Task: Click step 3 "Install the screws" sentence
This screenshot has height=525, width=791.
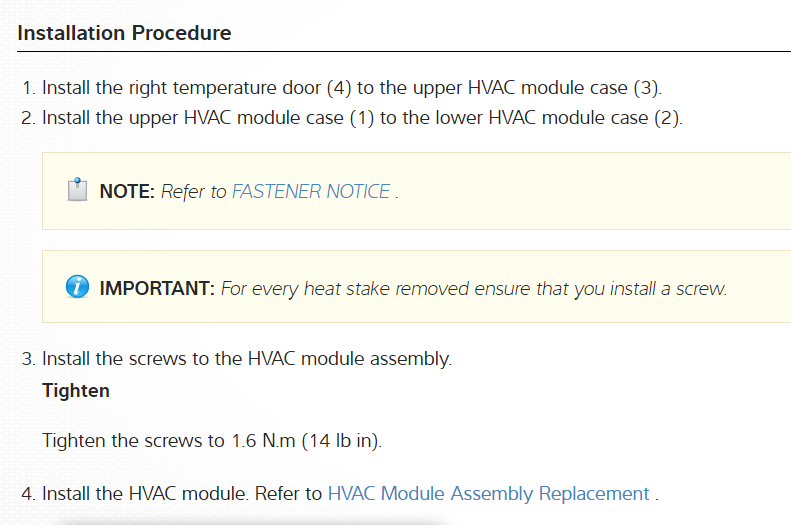Action: [246, 358]
